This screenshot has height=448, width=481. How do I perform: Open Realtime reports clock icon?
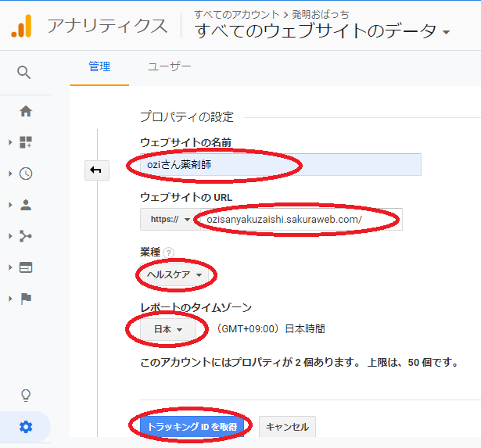[x=26, y=174]
